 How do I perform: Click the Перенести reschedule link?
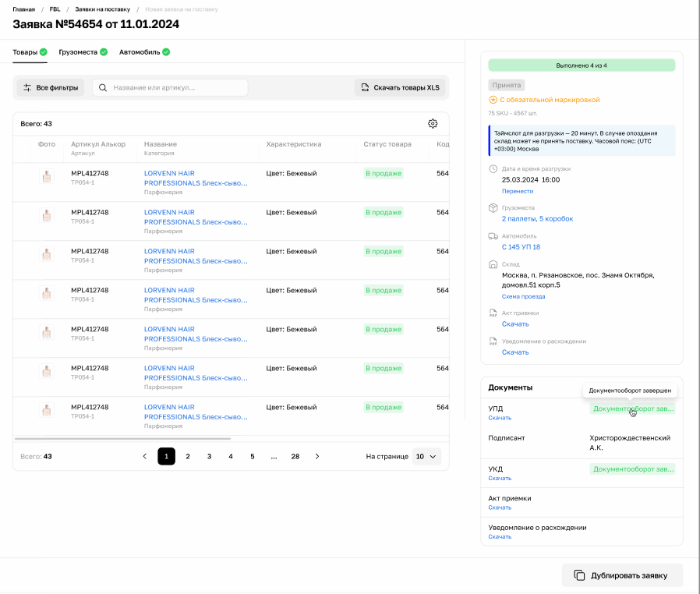point(518,191)
